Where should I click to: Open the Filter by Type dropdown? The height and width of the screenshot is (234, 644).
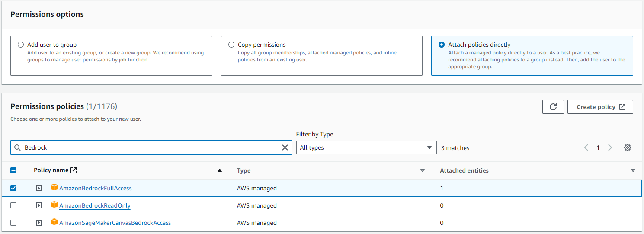pos(366,147)
